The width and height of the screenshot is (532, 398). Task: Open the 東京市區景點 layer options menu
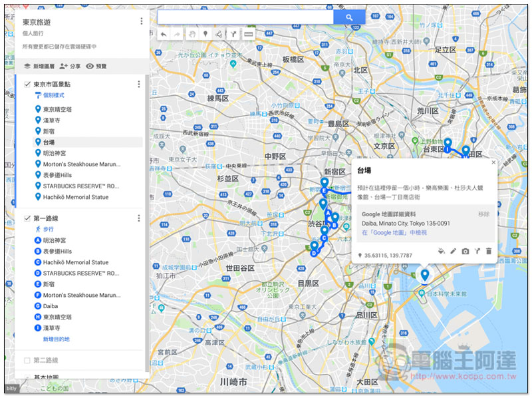139,85
